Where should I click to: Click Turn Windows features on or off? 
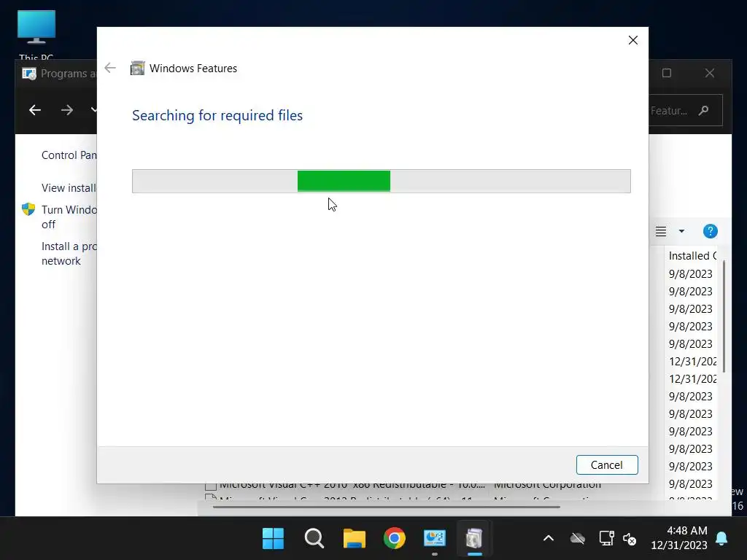[69, 217]
